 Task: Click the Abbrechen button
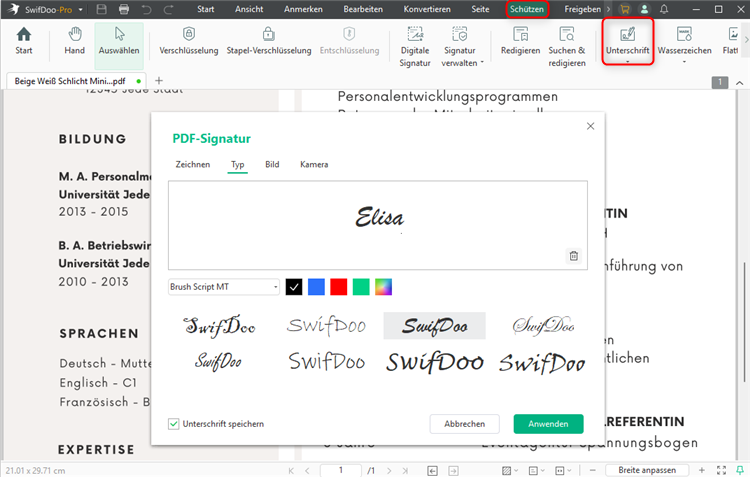pyautogui.click(x=464, y=424)
